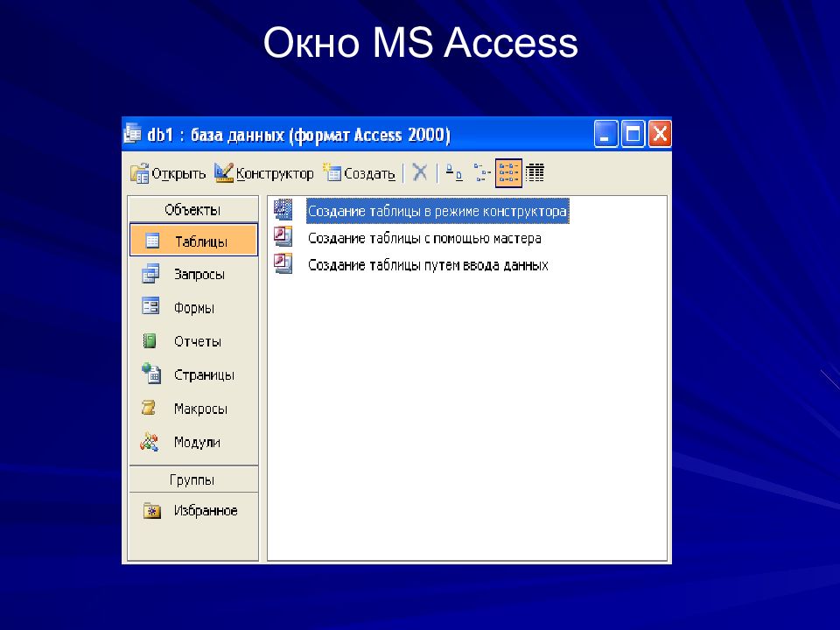This screenshot has width=840, height=630.
Task: Click the database icon in title bar
Action: click(132, 134)
